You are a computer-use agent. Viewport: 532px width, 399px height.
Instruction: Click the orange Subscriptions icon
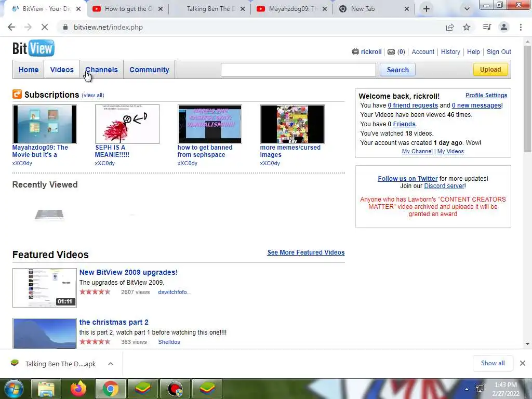[x=17, y=94]
